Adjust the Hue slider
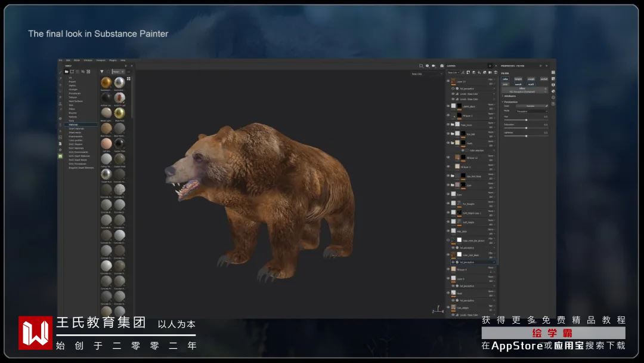 pyautogui.click(x=526, y=120)
